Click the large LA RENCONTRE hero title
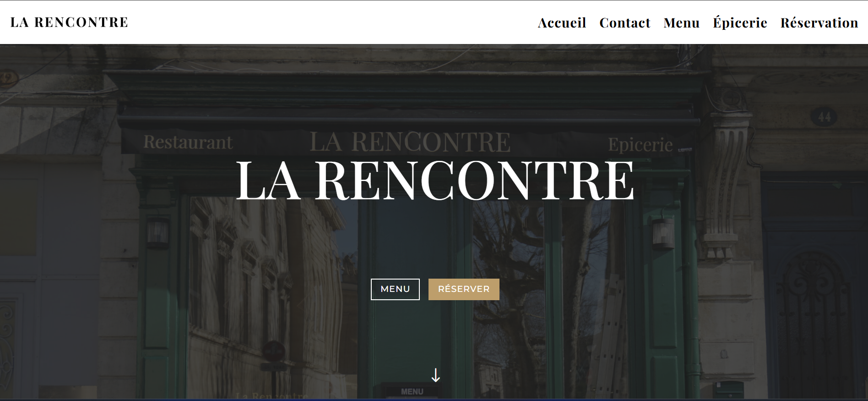 pyautogui.click(x=434, y=180)
